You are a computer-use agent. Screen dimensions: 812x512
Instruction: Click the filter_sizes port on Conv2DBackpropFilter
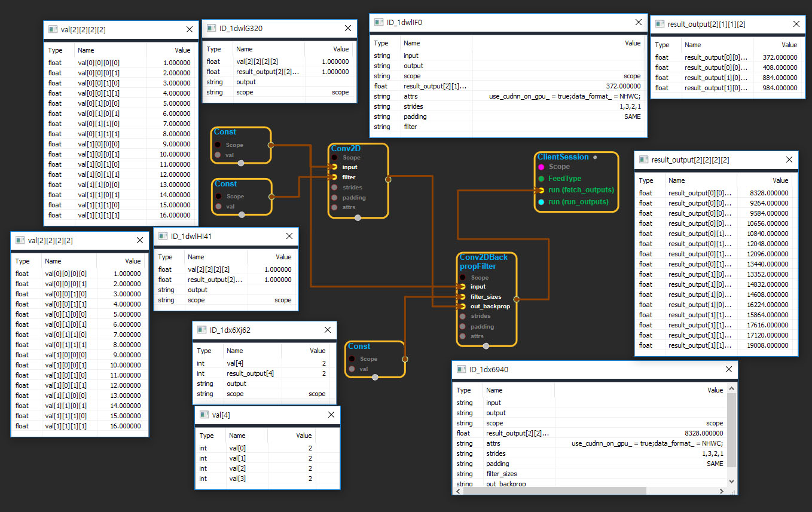point(462,296)
